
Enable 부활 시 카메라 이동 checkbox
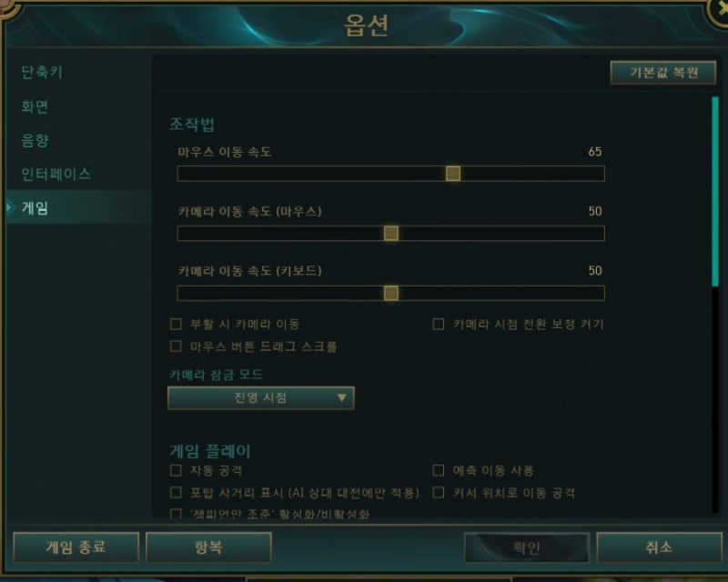(176, 324)
